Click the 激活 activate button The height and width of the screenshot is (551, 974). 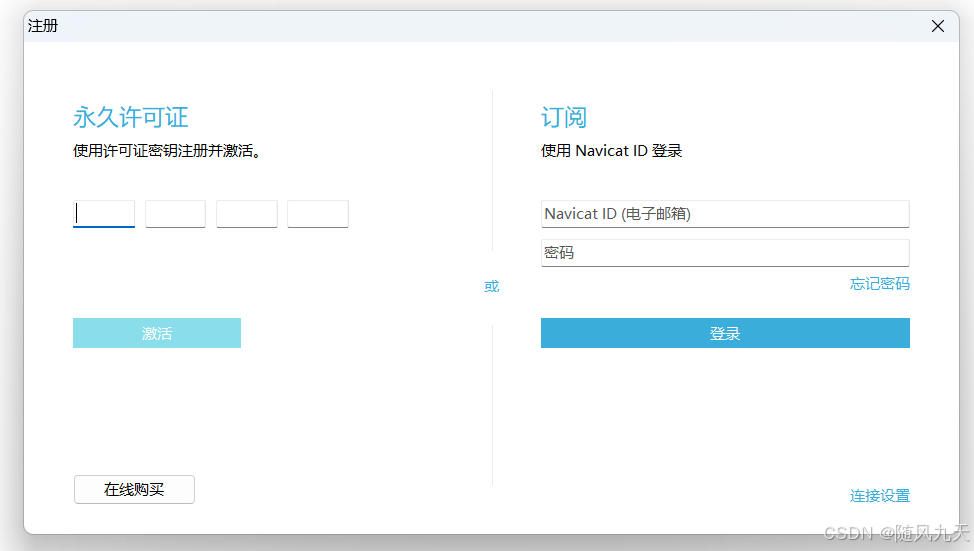coord(157,333)
